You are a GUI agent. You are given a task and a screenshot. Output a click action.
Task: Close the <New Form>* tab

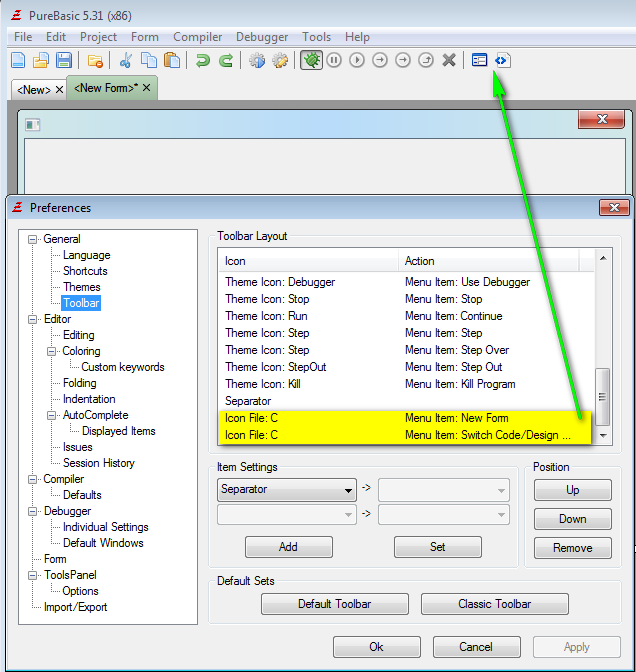[147, 88]
